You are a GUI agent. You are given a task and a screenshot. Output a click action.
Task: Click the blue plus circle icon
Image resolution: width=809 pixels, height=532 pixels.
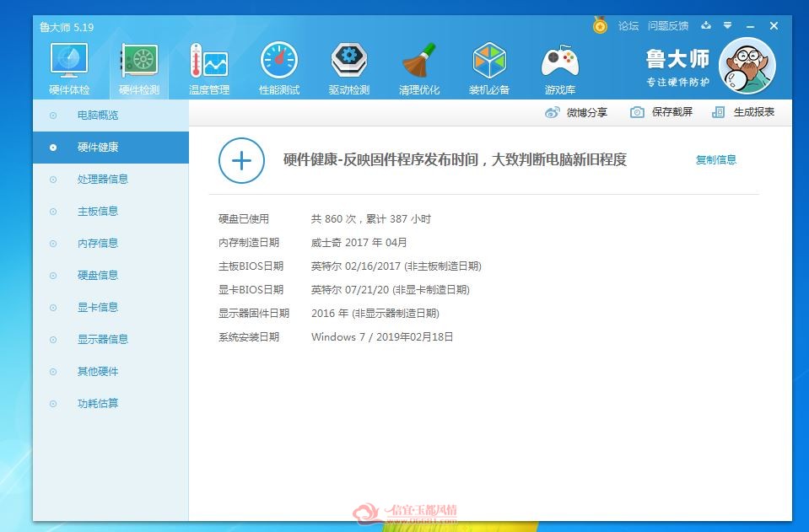point(241,160)
